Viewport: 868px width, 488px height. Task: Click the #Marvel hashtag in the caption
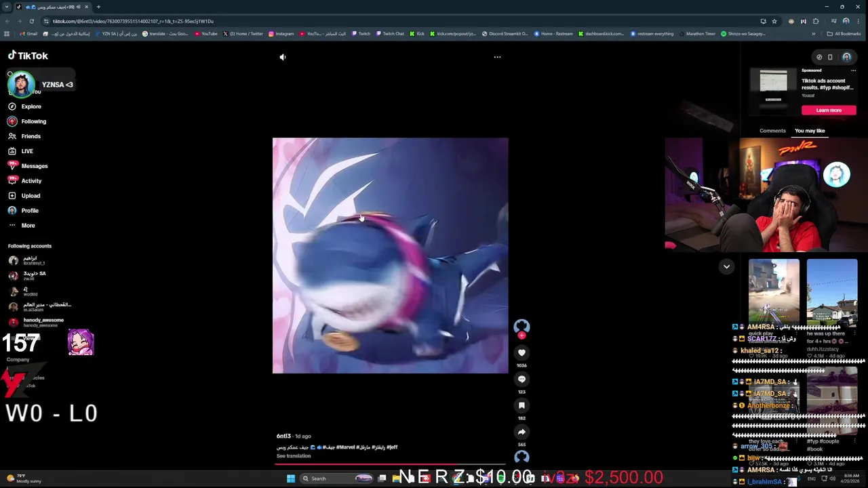(346, 447)
